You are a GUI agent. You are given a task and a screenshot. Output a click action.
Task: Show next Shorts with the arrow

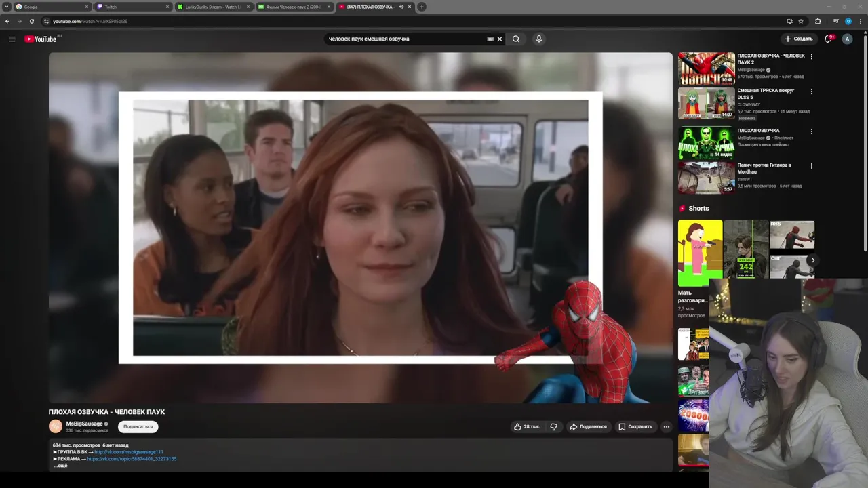click(x=812, y=260)
